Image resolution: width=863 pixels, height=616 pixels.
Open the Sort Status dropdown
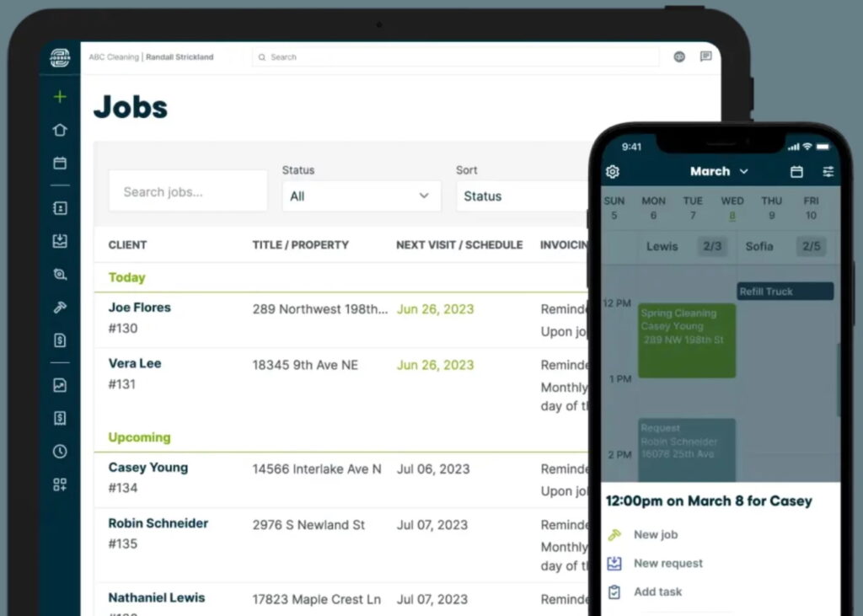pos(523,196)
